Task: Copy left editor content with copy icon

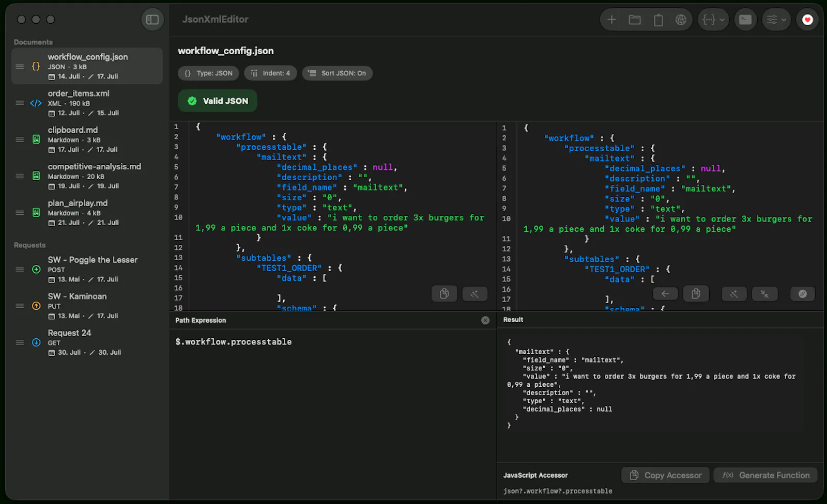Action: (444, 294)
